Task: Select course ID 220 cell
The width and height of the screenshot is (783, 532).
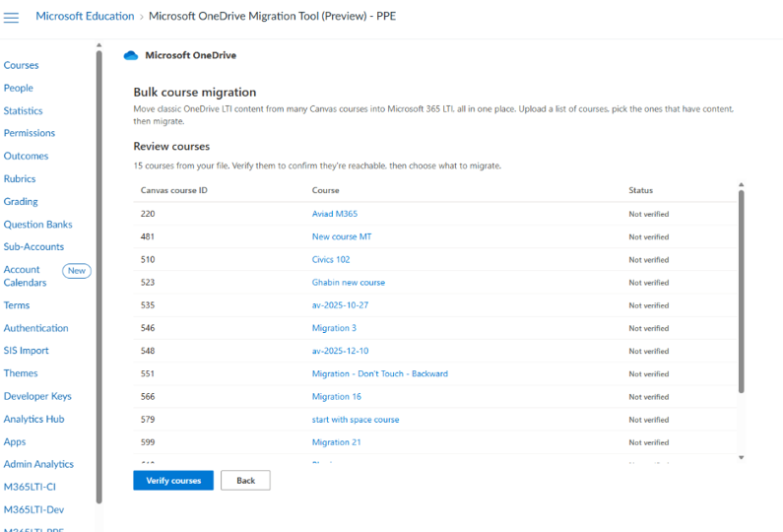Action: pos(148,214)
